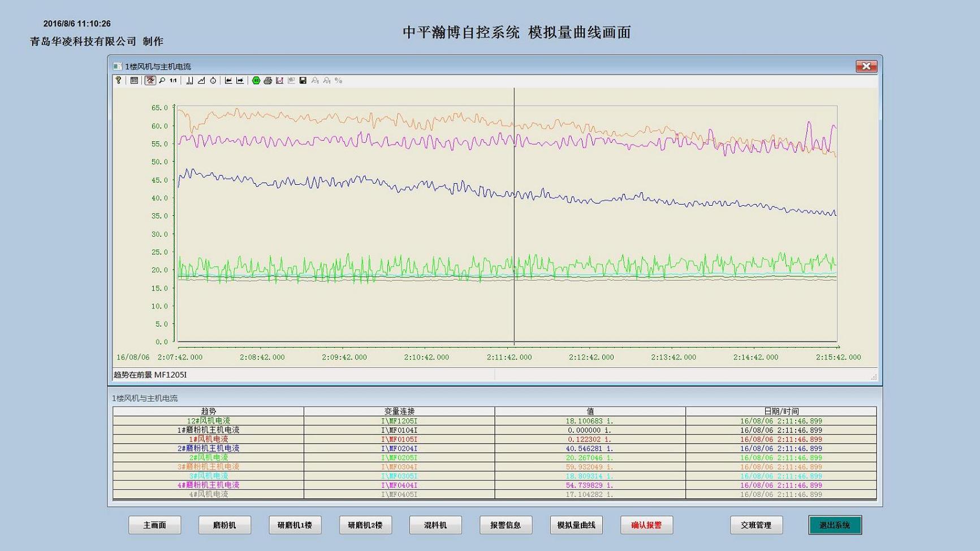Reset zoom with the 1:1 icon

pos(173,81)
